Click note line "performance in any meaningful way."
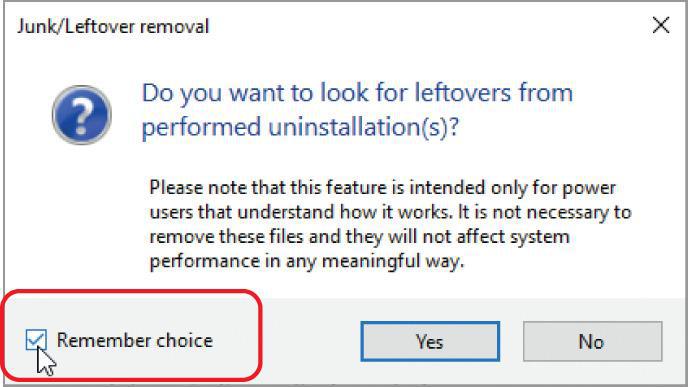The image size is (688, 387). coord(307,262)
